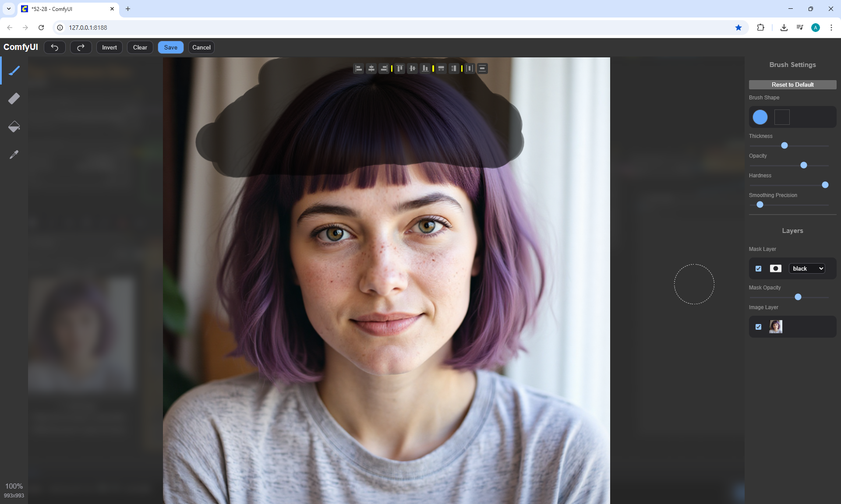Toggle the Mask Layer visibility checkbox
841x504 pixels.
pyautogui.click(x=758, y=268)
